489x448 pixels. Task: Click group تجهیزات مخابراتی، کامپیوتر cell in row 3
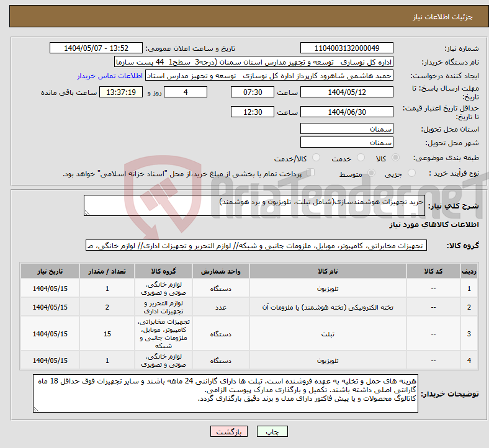pos(163,334)
